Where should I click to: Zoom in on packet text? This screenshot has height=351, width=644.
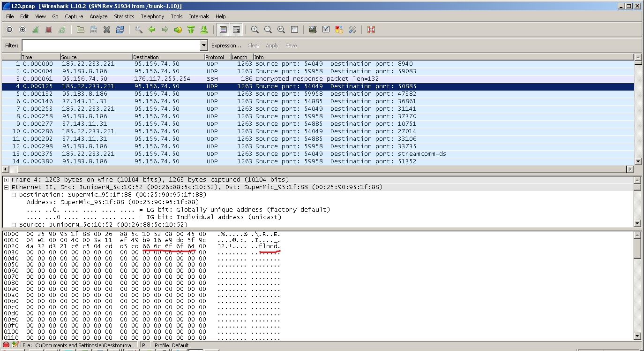tap(255, 30)
